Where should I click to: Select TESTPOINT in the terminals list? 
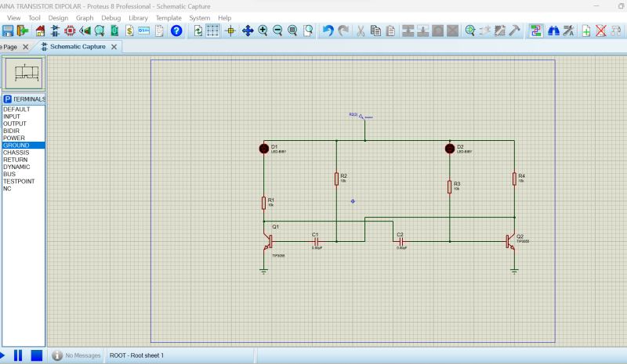point(19,181)
